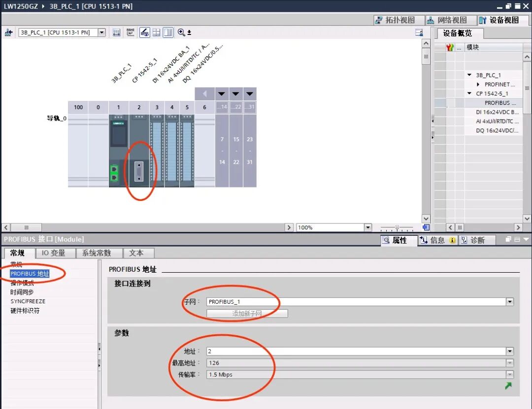Expand the PROFINET node in device overview
This screenshot has width=532, height=409.
[478, 85]
